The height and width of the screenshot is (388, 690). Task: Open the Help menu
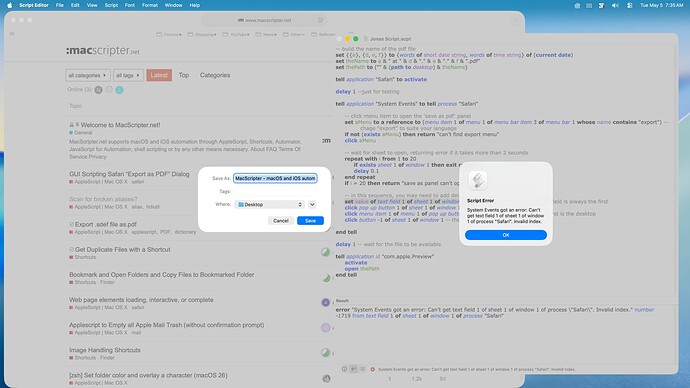(195, 5)
